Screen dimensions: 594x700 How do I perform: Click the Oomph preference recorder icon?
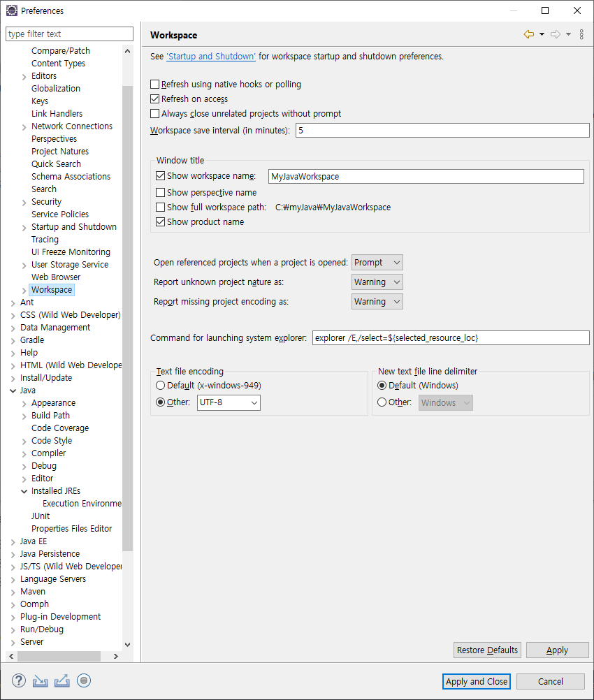(x=84, y=680)
